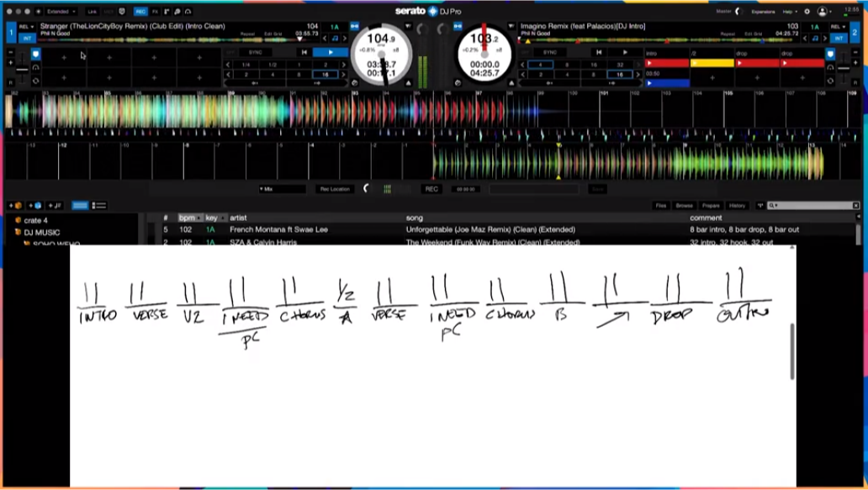The image size is (868, 490).
Task: Click deck 2 Edit Grid
Action: click(754, 34)
